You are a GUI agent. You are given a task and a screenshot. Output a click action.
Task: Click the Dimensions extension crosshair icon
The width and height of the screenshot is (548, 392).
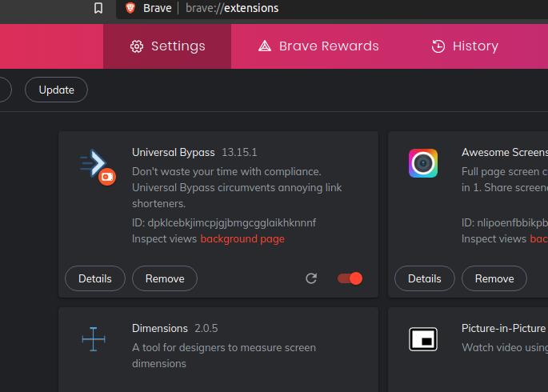point(94,339)
